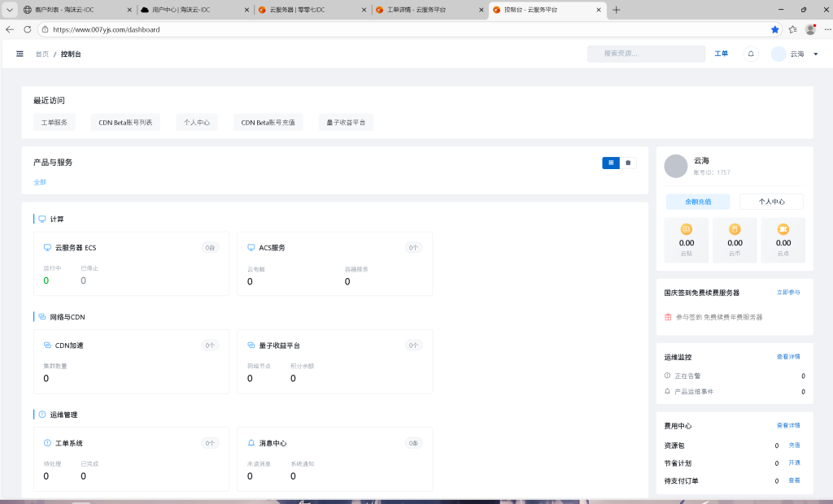Open recently visited CDN Beta账号列表
This screenshot has width=833, height=504.
click(125, 122)
